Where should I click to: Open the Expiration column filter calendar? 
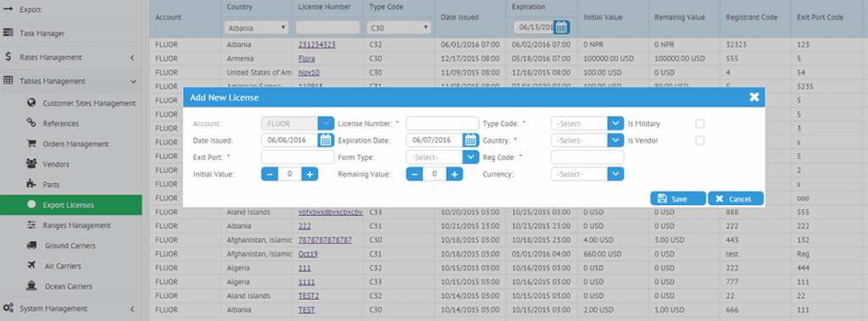[561, 27]
